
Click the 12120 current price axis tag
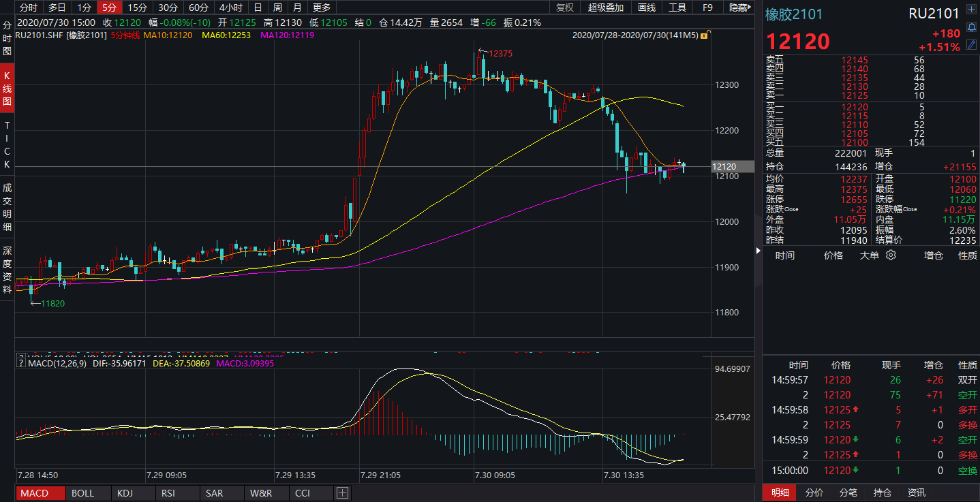(733, 166)
